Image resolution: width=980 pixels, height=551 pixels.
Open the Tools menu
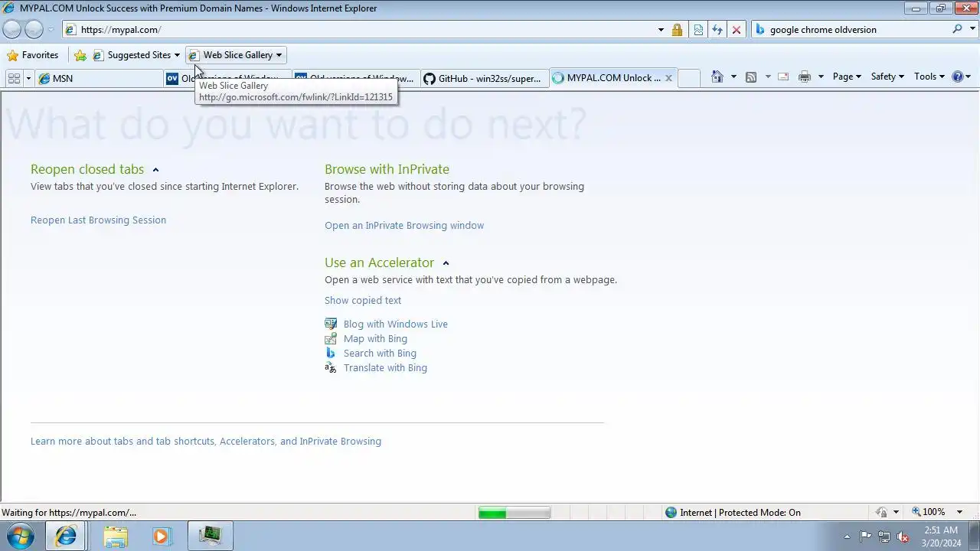[929, 77]
